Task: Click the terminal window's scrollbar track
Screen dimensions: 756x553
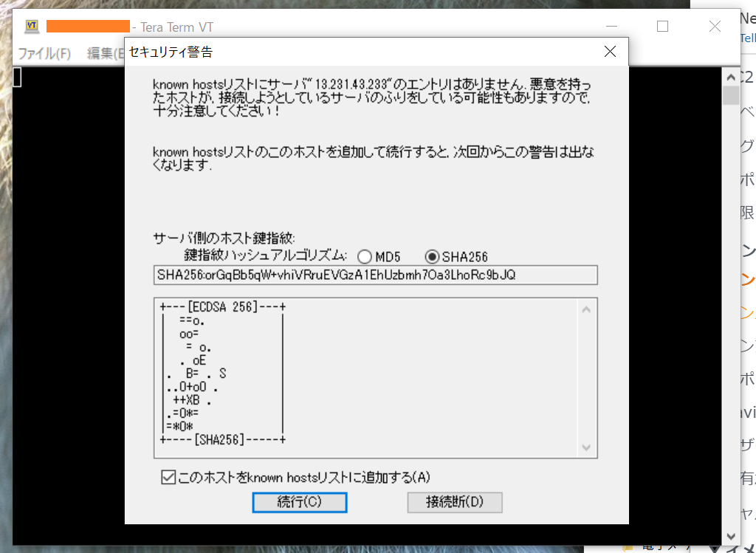Action: pos(730,295)
